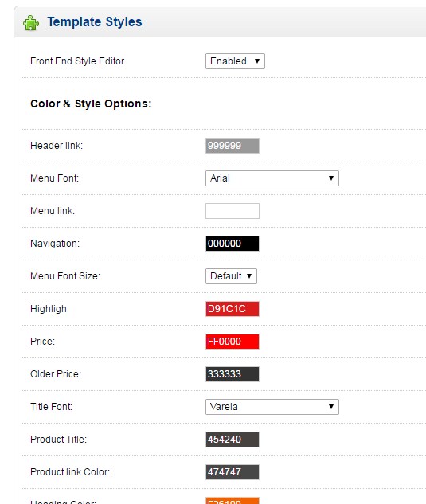
Task: Click the Older Price 333333 swatch
Action: coord(233,374)
